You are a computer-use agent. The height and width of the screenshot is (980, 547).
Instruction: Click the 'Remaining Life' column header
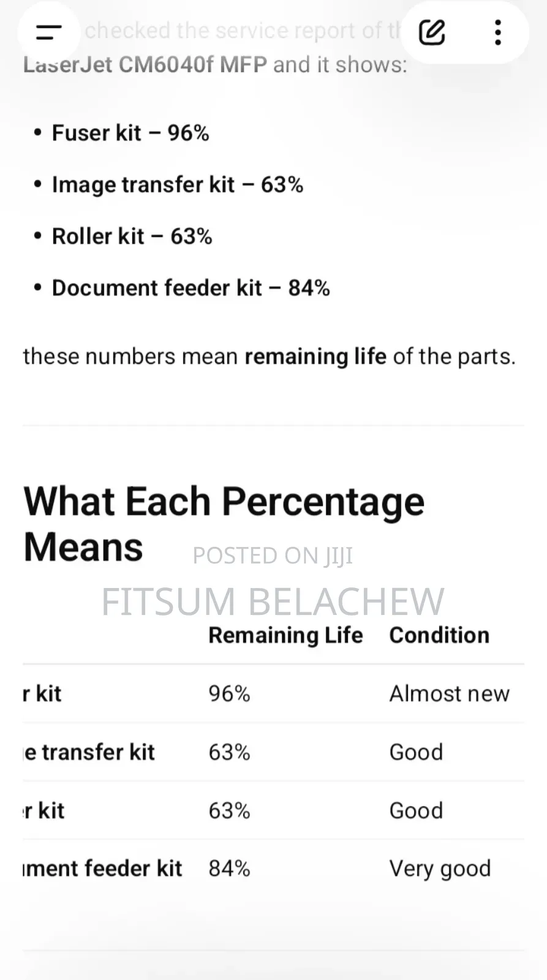click(x=285, y=635)
